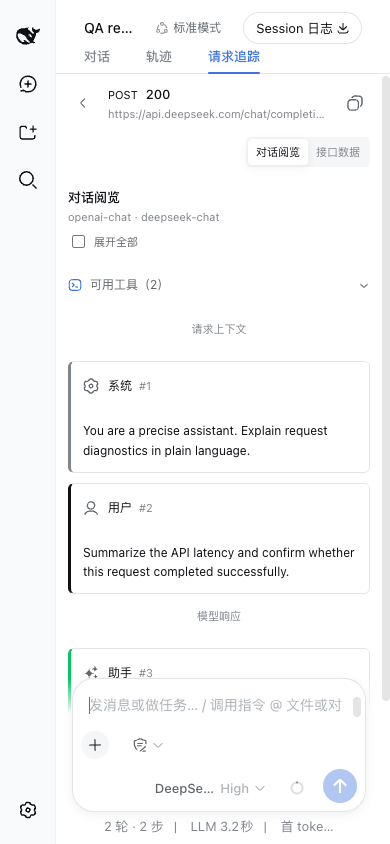
Task: Check the 展开全部 checkbox
Action: [79, 242]
